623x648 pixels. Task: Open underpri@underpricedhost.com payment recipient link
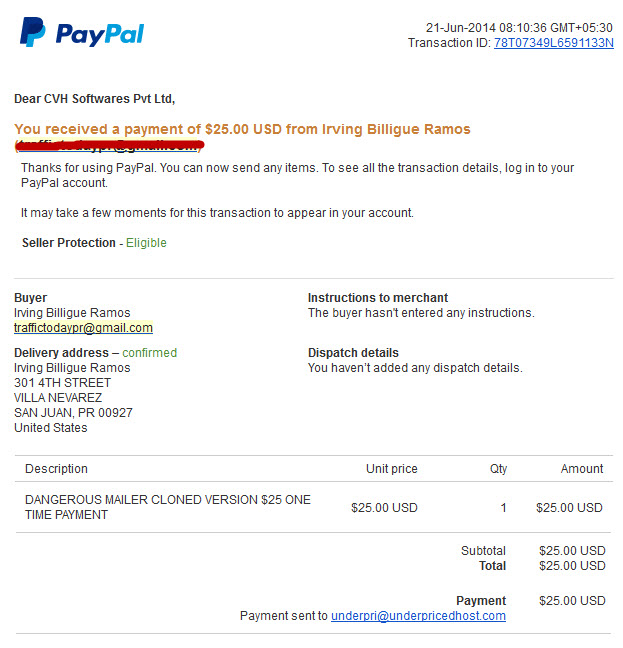(x=419, y=616)
